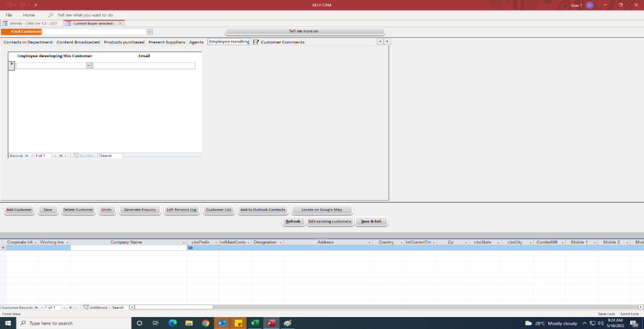Open Employee developing this Customer combo box
The image size is (644, 329).
(x=89, y=65)
